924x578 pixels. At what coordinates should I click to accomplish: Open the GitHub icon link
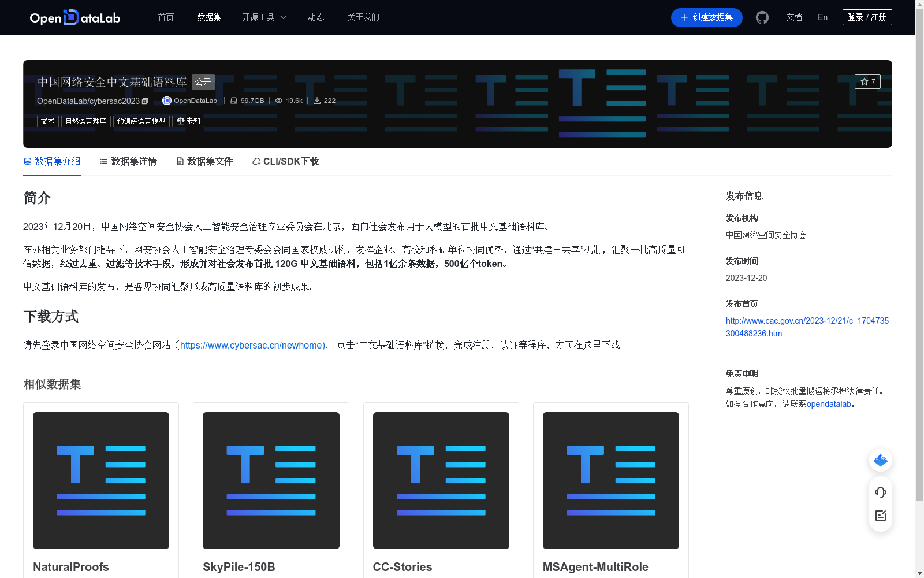(762, 17)
